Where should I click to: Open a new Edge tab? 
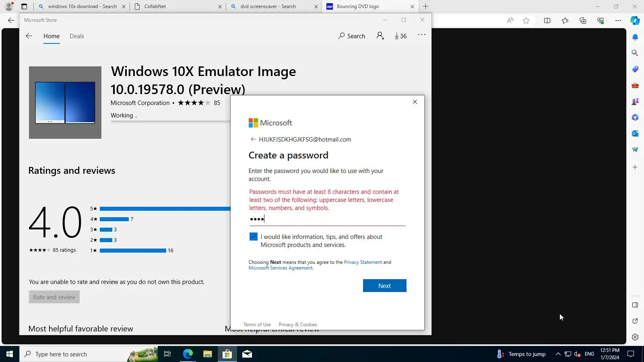point(425,6)
